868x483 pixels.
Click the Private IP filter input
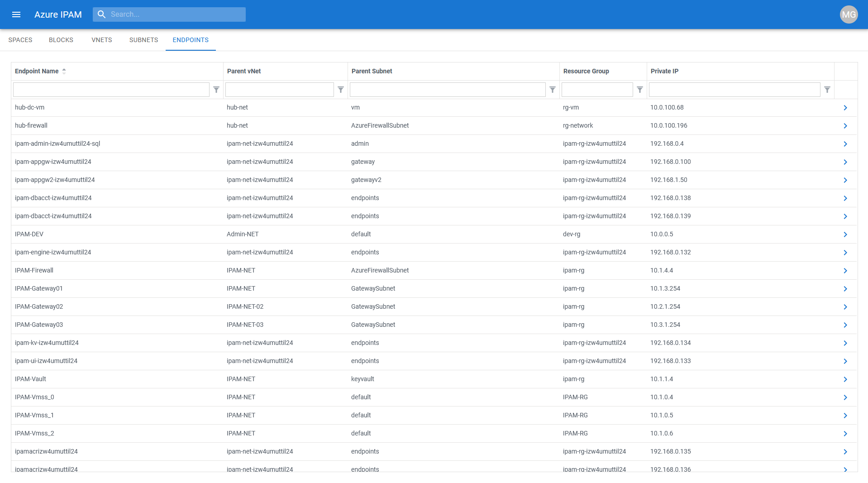734,90
